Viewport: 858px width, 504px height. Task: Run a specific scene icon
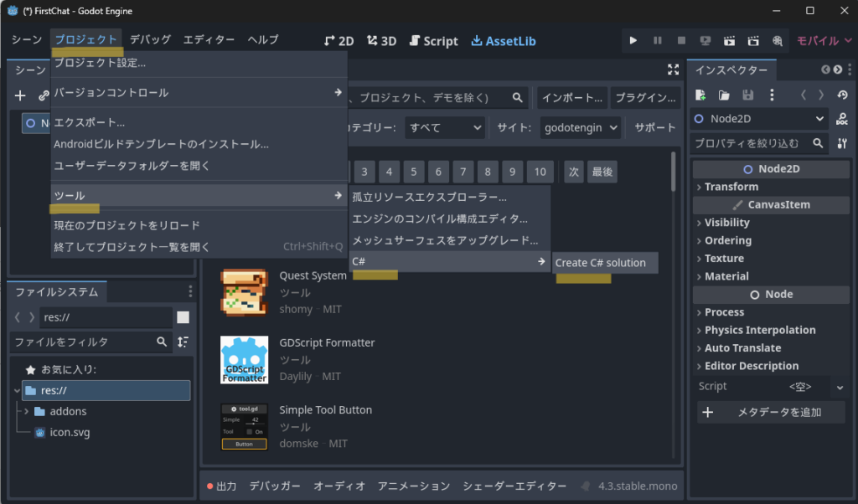pos(753,40)
